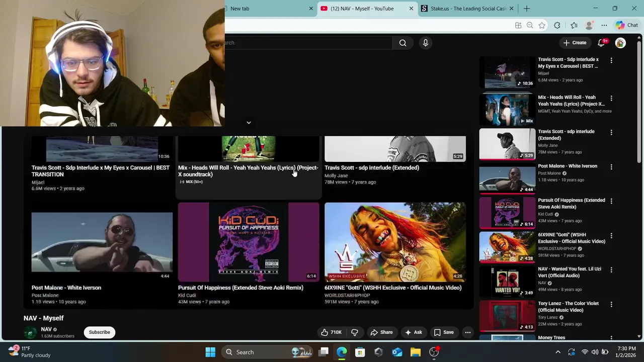644x362 pixels.
Task: Open more options for sidebar NAV - Wanted You
Action: click(611, 270)
